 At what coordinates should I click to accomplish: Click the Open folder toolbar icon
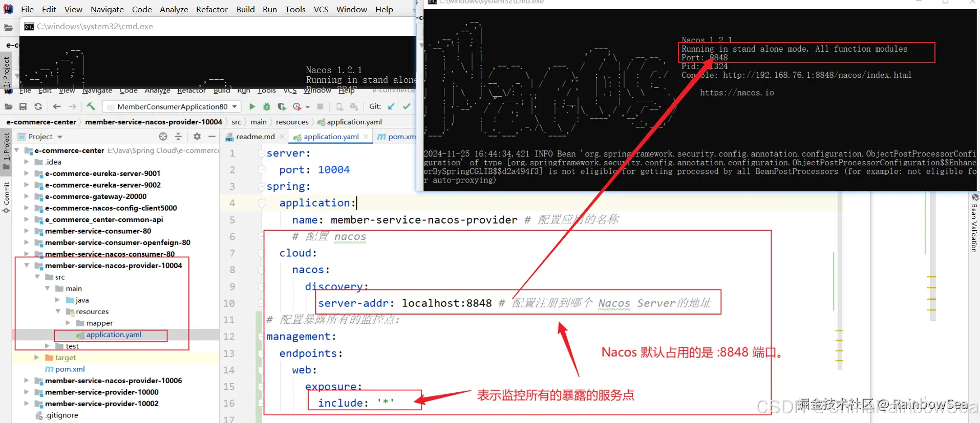tap(8, 106)
